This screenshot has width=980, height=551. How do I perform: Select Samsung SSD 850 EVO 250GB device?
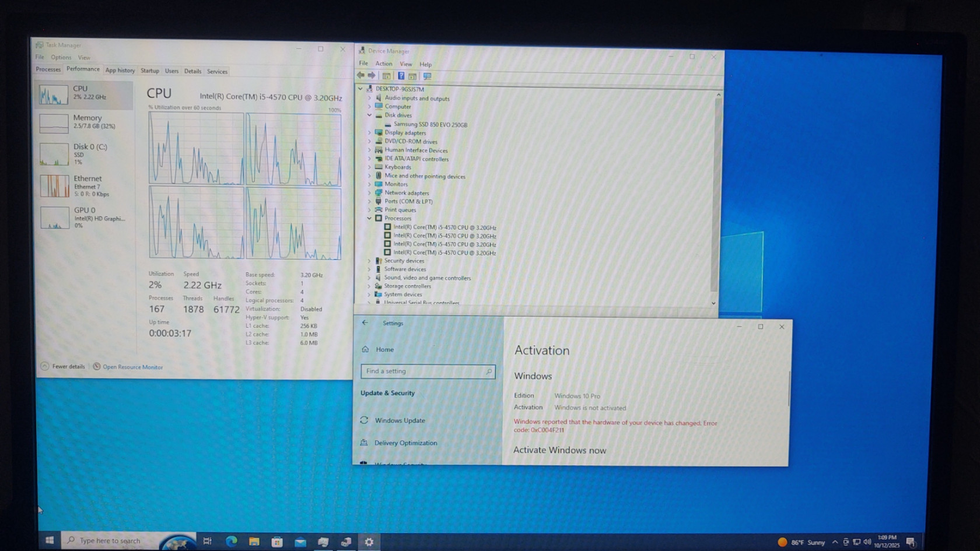[x=430, y=124]
